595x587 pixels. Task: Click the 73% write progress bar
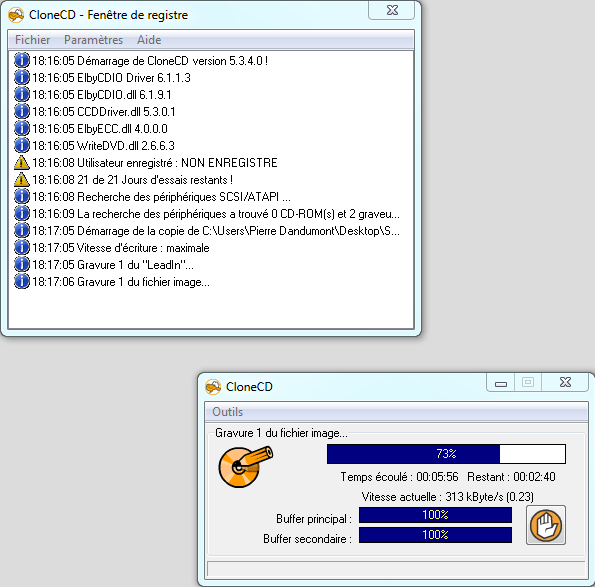[x=446, y=454]
